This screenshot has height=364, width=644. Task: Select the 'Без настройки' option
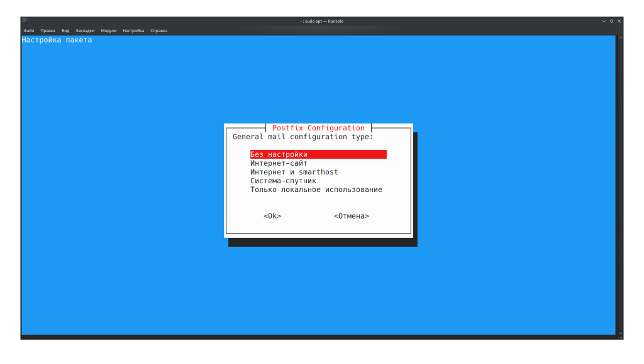coord(318,154)
